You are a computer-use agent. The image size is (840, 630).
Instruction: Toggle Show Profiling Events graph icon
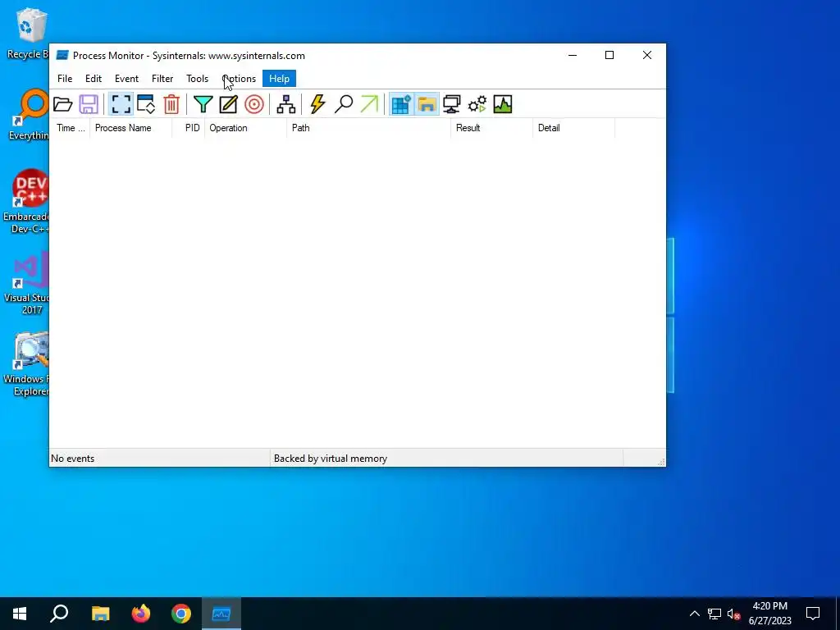pyautogui.click(x=503, y=104)
